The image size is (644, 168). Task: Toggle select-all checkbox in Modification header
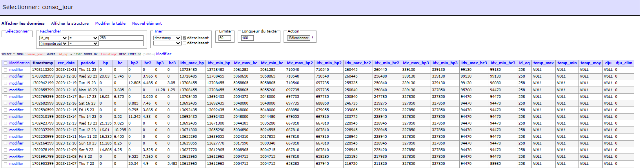[x=5, y=63]
